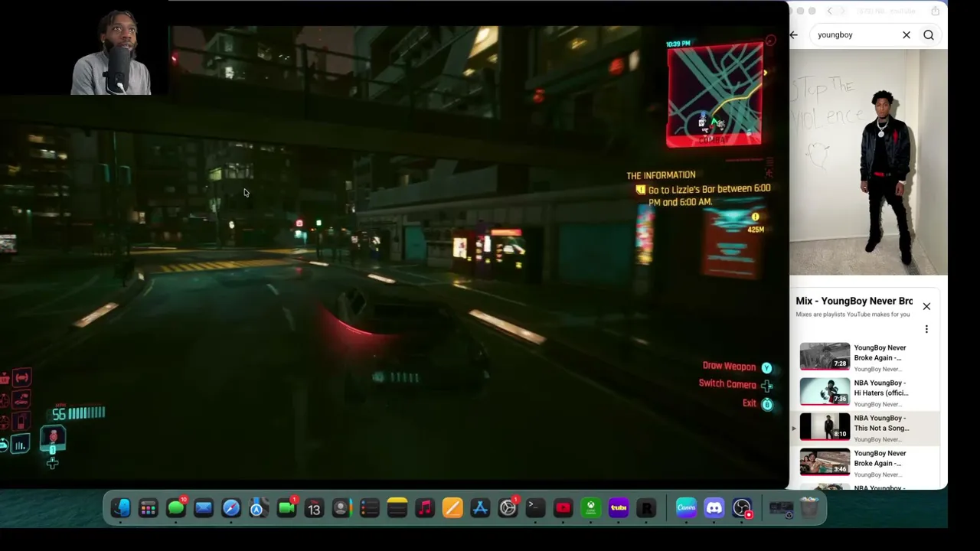
Task: Open Tubi from the dock
Action: point(619,507)
